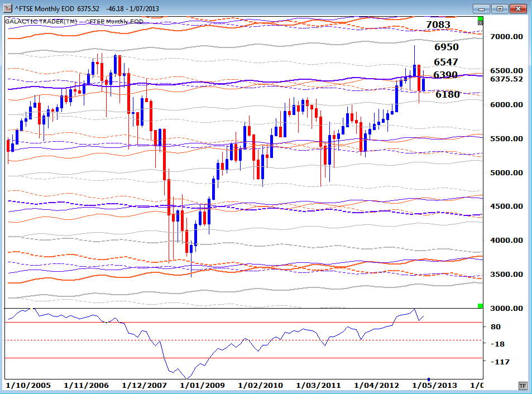
Task: Click the 1/11/2006 date label
Action: [86, 386]
